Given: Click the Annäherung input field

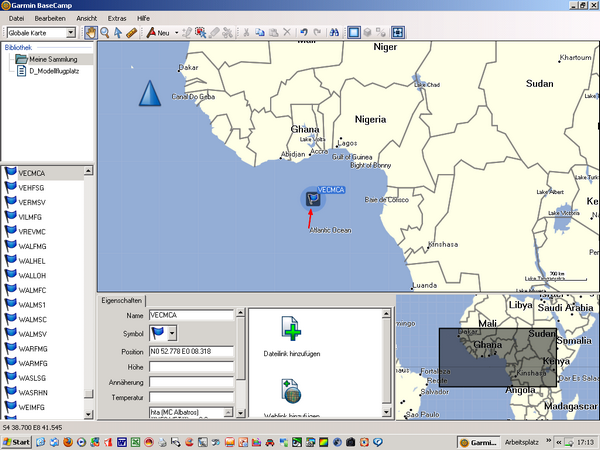Looking at the screenshot, I should pos(191,382).
